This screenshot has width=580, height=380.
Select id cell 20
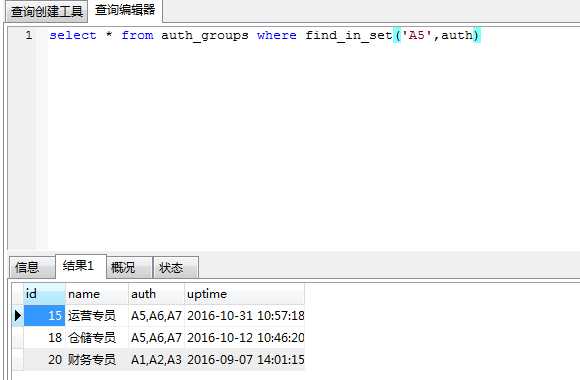coord(44,359)
